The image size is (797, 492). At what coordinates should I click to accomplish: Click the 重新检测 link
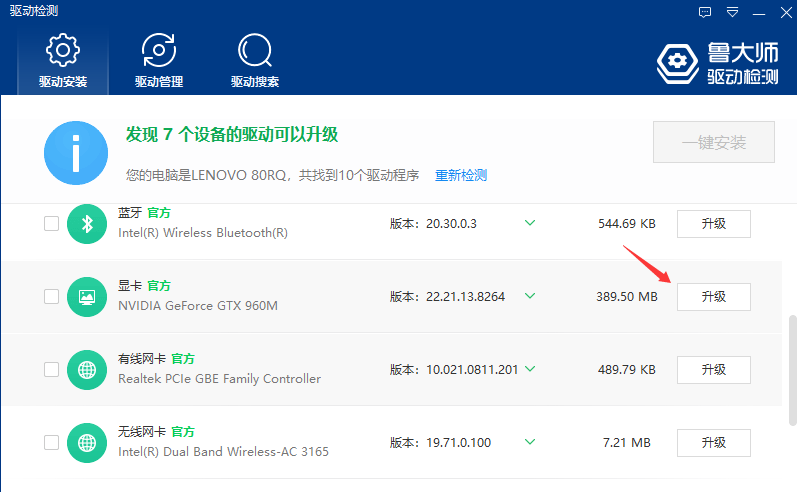[461, 175]
